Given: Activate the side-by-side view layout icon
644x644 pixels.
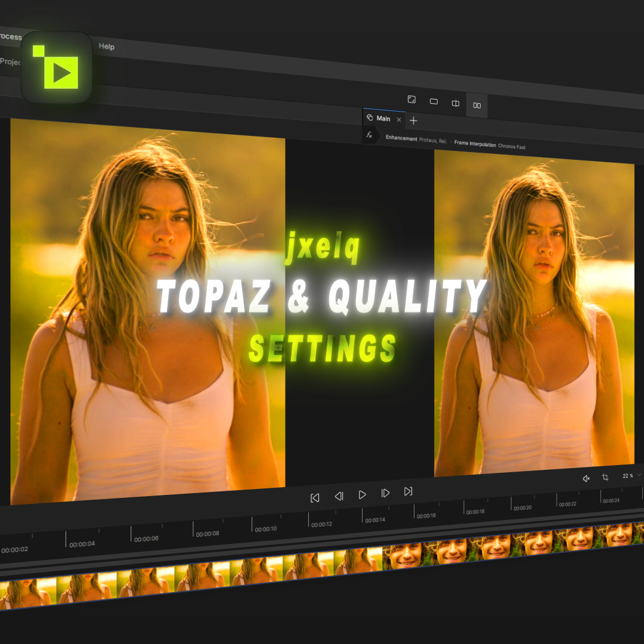Looking at the screenshot, I should (477, 106).
